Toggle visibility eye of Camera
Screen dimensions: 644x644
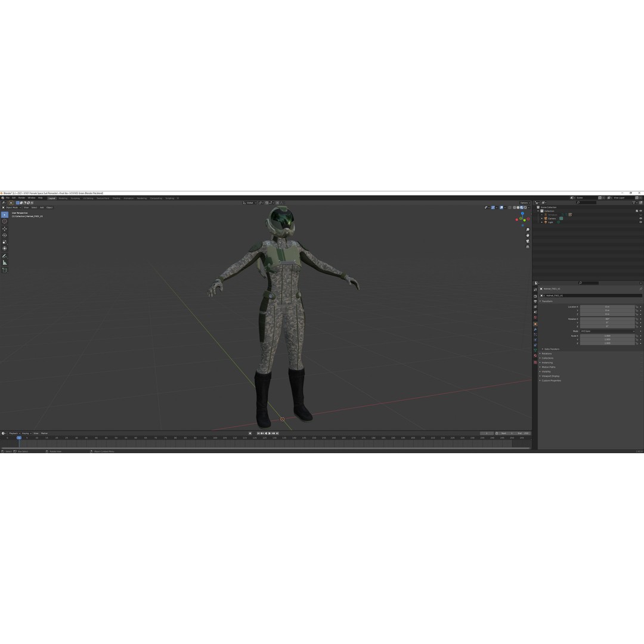click(640, 218)
